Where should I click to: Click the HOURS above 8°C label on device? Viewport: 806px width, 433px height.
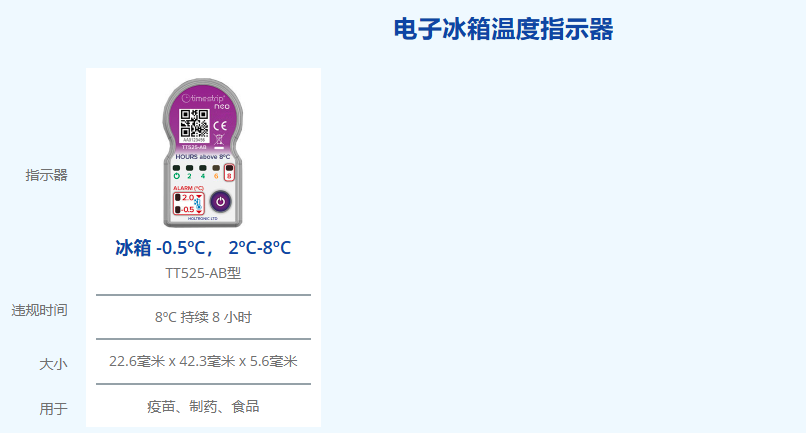pyautogui.click(x=203, y=157)
